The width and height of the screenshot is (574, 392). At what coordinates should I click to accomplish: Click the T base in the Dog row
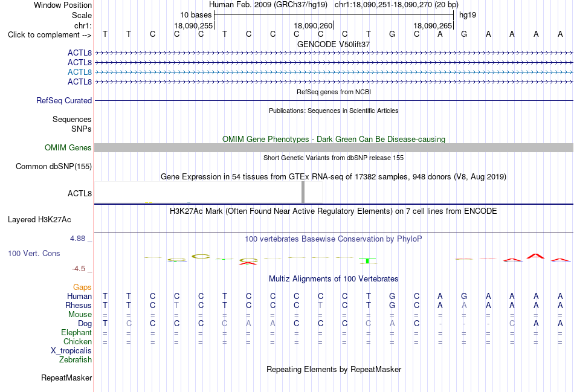105,324
